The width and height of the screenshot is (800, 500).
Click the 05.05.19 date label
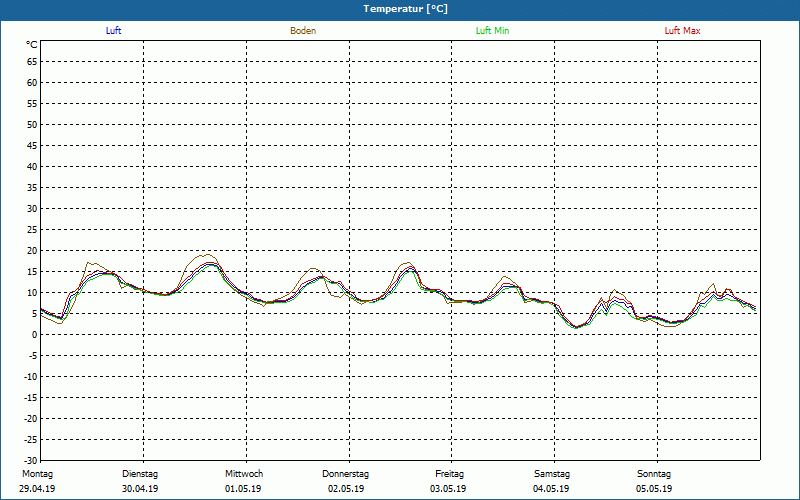pyautogui.click(x=654, y=489)
